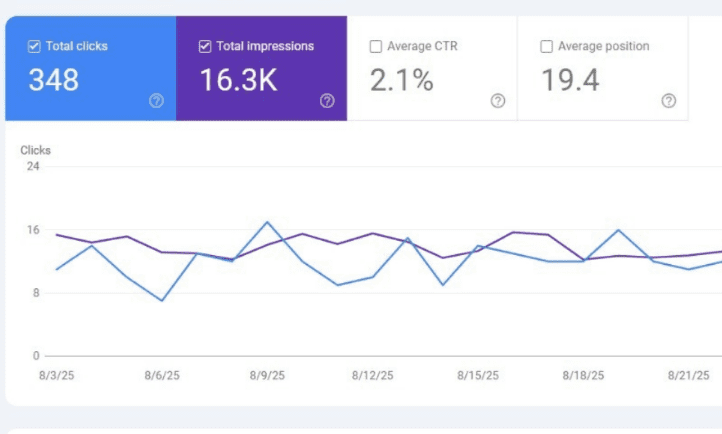Select the 8/12/25 date on the x-axis
Viewport: 722px width, 434px height.
pyautogui.click(x=372, y=376)
